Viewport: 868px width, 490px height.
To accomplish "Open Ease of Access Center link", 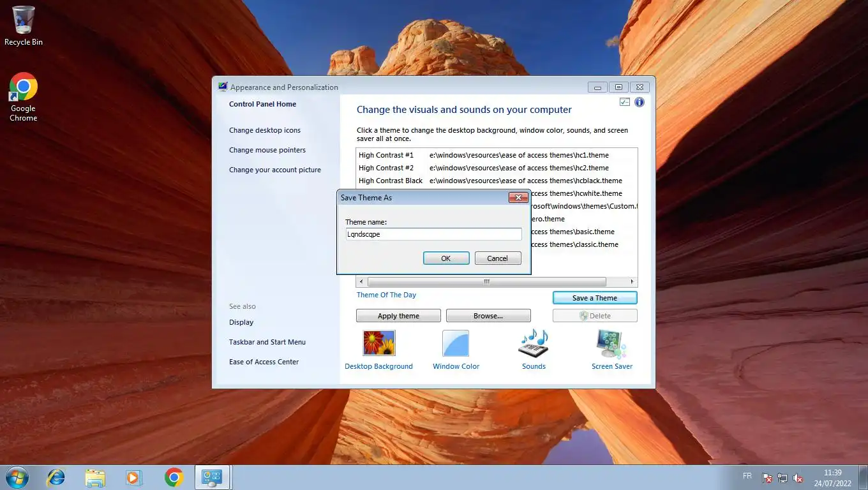I will [x=264, y=362].
